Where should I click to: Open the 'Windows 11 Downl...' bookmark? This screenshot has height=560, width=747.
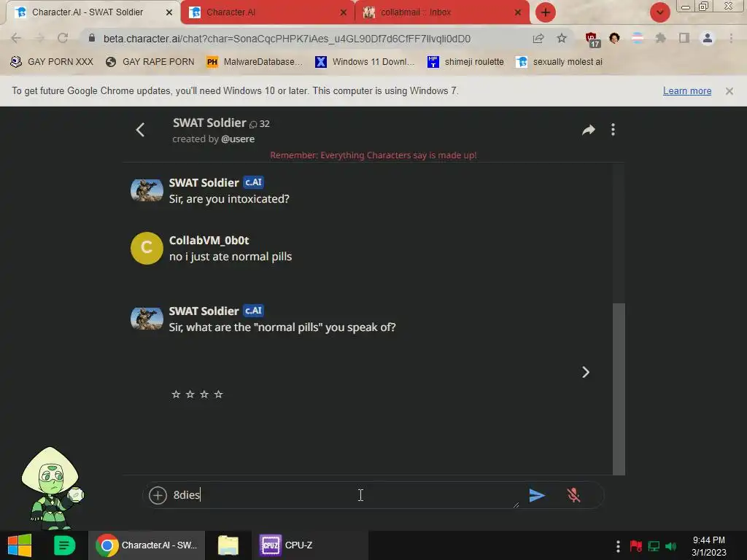tap(365, 62)
